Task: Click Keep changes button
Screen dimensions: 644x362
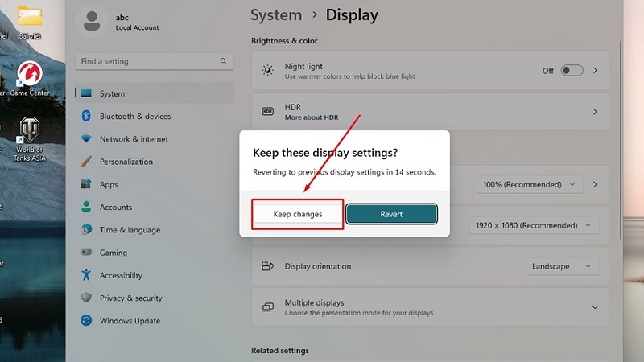Action: [x=298, y=214]
